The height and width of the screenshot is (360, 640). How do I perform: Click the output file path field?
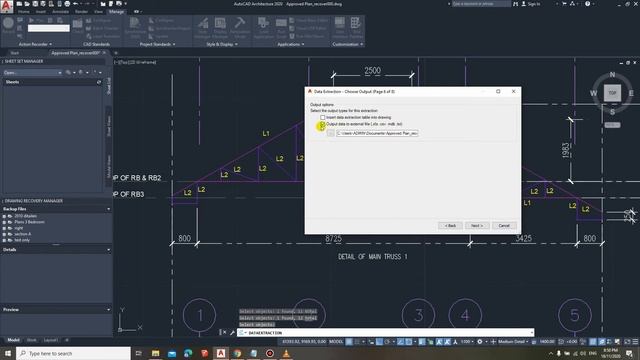tap(378, 133)
